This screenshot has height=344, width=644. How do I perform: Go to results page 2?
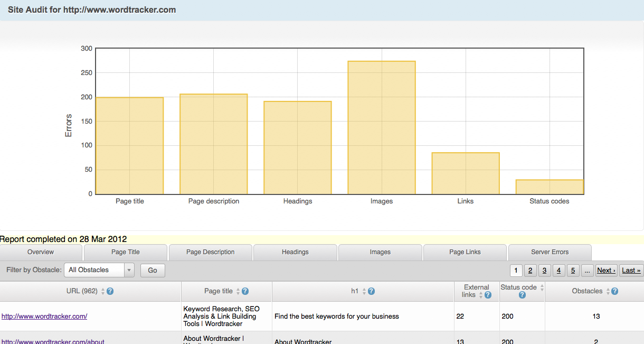(x=531, y=270)
